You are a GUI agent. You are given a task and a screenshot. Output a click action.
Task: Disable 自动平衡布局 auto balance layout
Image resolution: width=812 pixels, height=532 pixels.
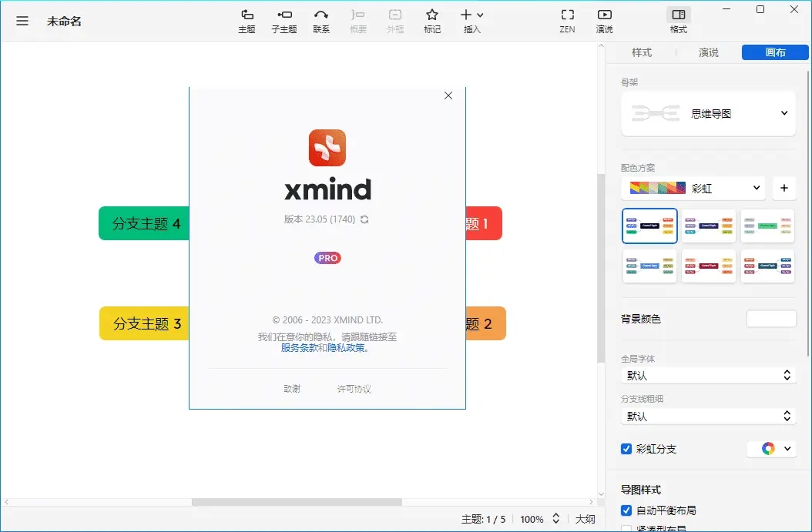tap(626, 510)
